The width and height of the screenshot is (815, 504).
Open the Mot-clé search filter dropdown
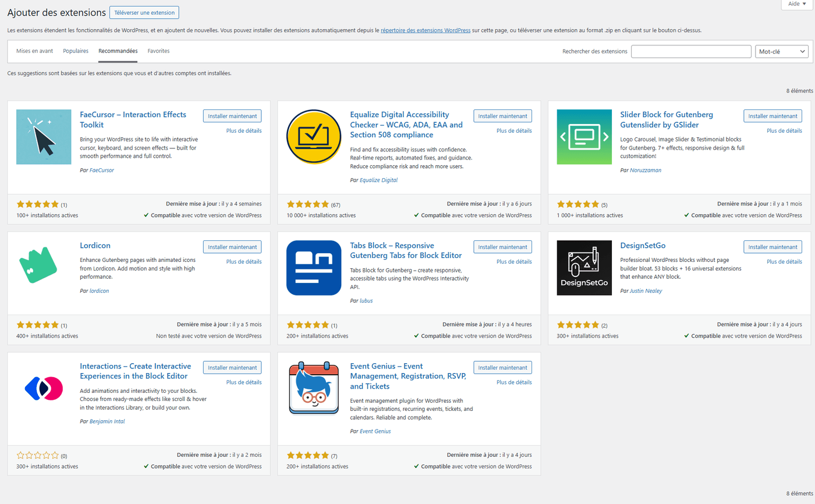tap(781, 51)
